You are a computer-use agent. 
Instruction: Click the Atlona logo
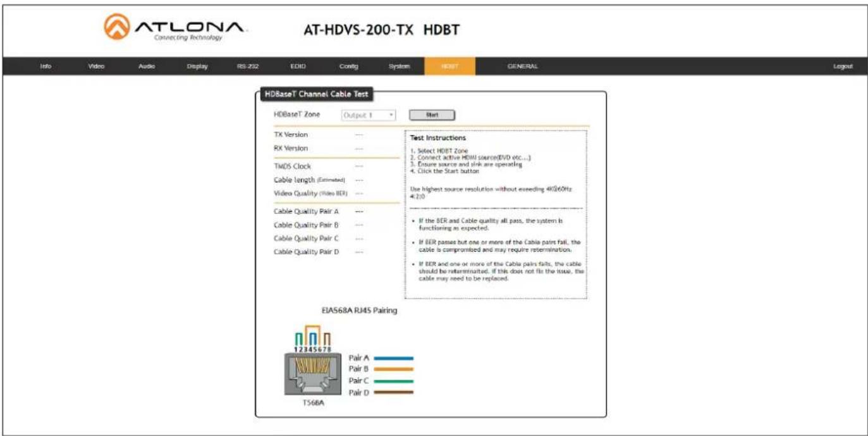(x=175, y=28)
